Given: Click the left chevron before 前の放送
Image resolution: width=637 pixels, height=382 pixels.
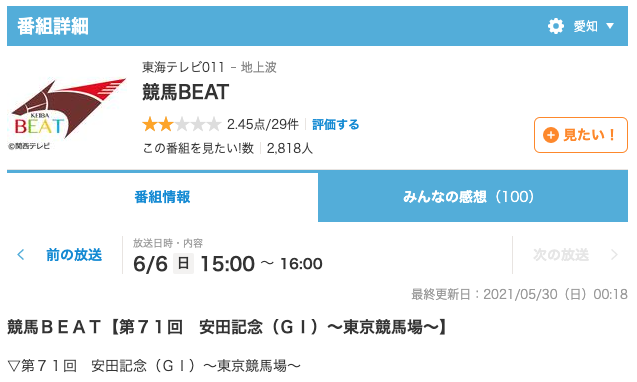Looking at the screenshot, I should (x=21, y=255).
